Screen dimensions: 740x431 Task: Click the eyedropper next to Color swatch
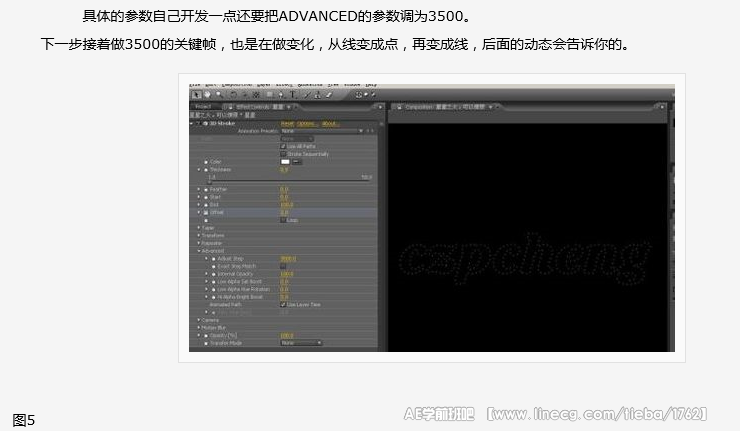click(x=297, y=162)
